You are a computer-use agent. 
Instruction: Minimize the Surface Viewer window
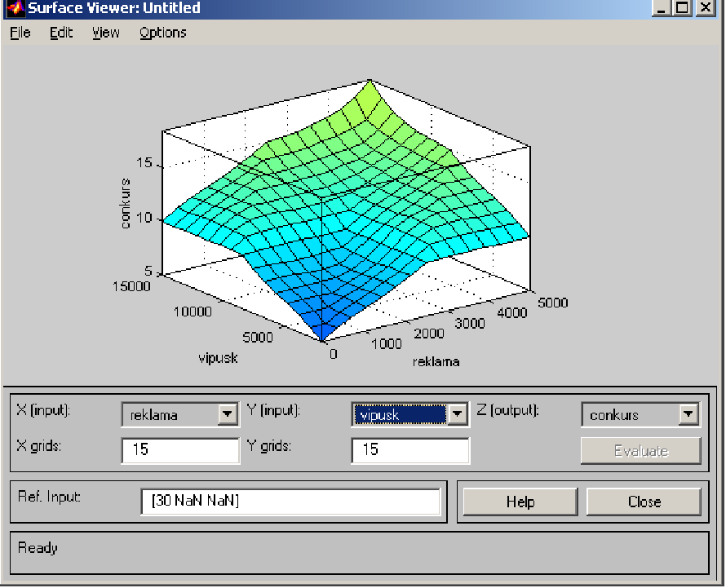tap(662, 8)
